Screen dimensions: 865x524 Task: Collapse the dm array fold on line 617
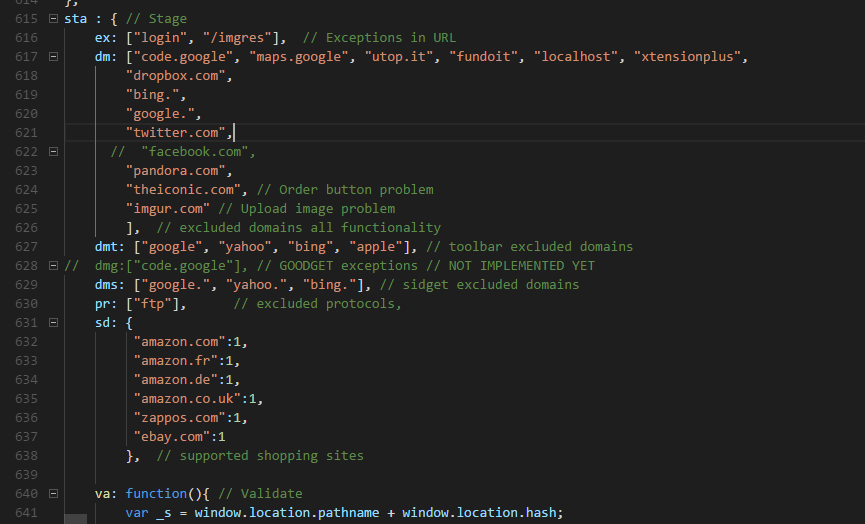pos(54,57)
